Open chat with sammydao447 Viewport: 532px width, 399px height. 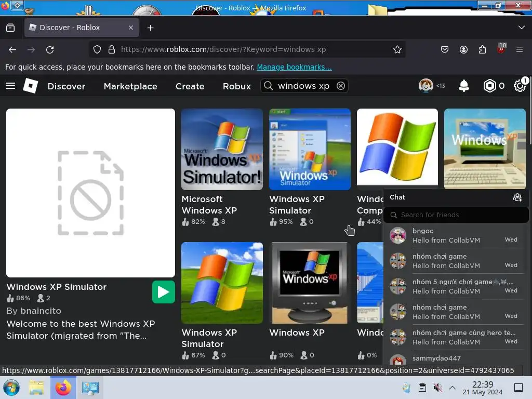pos(456,358)
